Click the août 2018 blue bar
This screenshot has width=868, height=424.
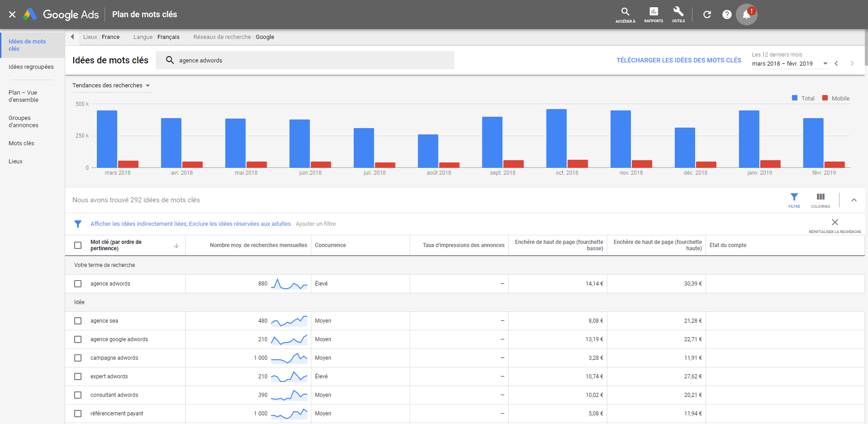pyautogui.click(x=428, y=151)
